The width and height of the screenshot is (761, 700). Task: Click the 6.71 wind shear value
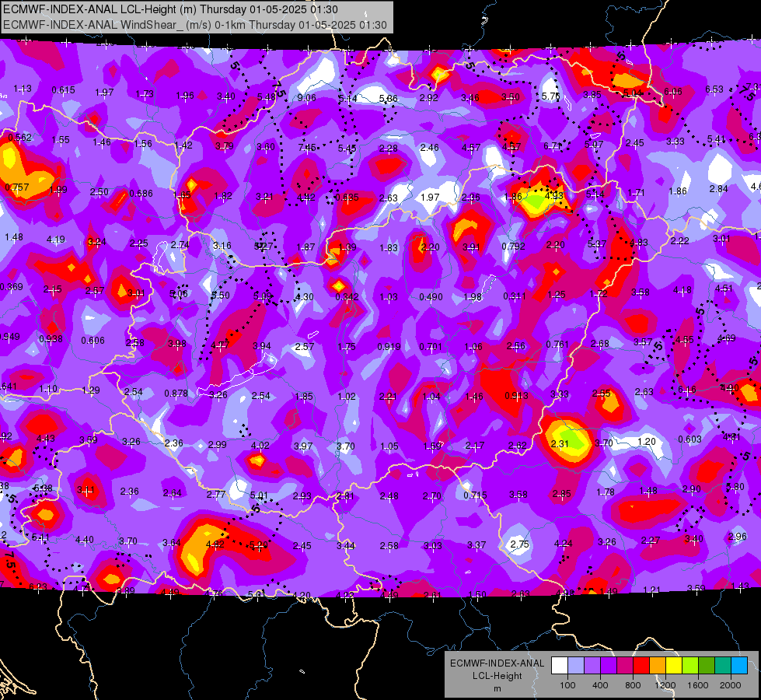[x=553, y=145]
